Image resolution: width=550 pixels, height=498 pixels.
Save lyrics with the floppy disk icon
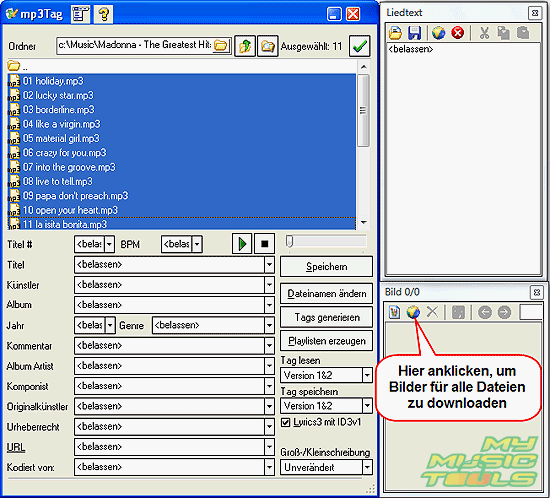[415, 33]
